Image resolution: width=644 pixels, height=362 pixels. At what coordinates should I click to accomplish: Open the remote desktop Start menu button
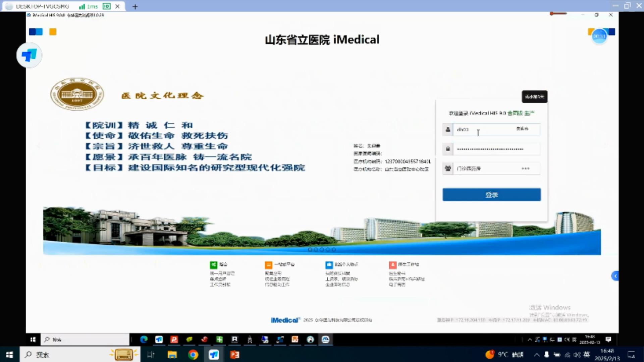click(x=33, y=340)
